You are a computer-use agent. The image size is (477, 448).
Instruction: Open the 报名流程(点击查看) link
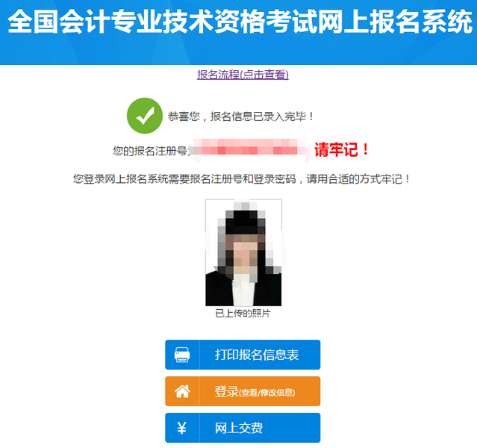pos(243,75)
